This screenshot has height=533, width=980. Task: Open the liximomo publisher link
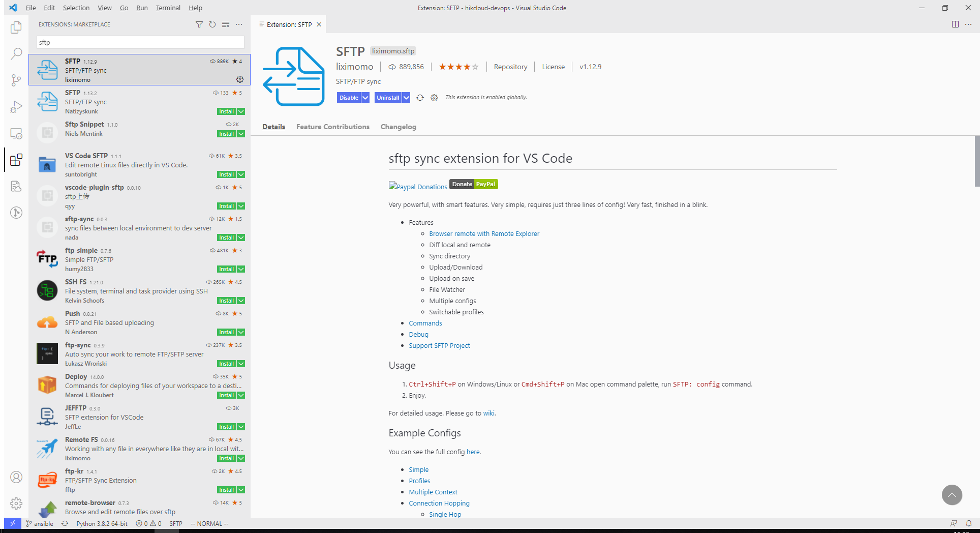[x=354, y=67]
